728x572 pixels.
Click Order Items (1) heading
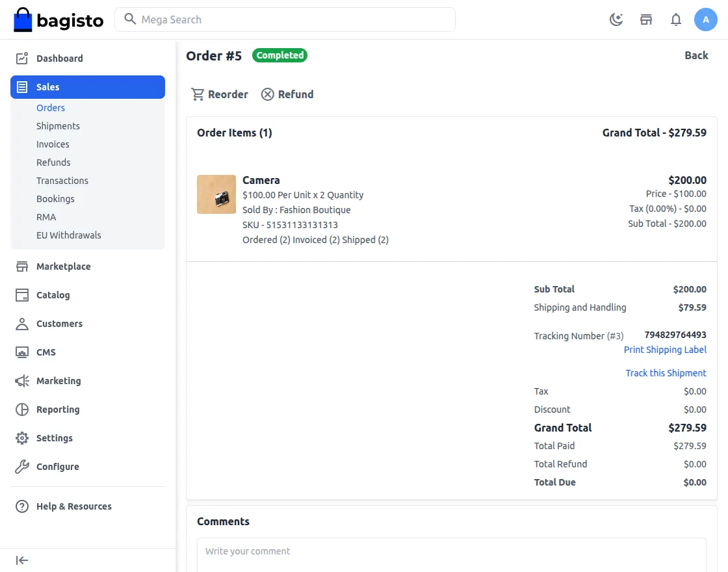(235, 133)
